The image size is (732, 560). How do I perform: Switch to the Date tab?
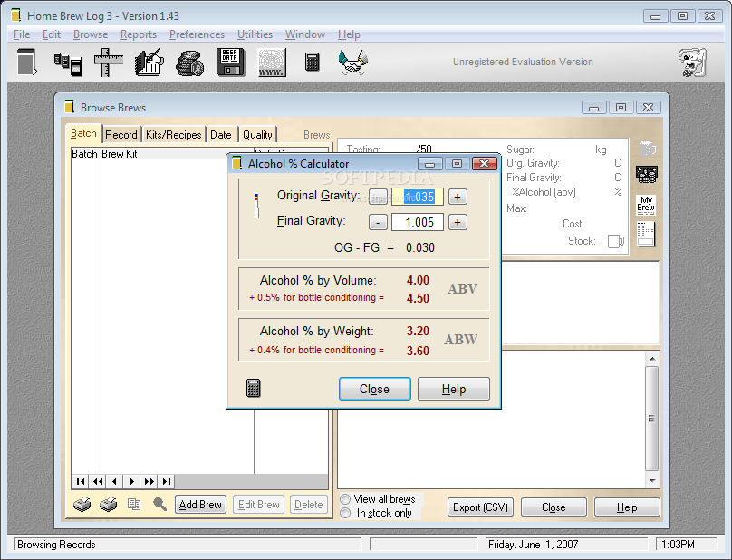(x=221, y=135)
